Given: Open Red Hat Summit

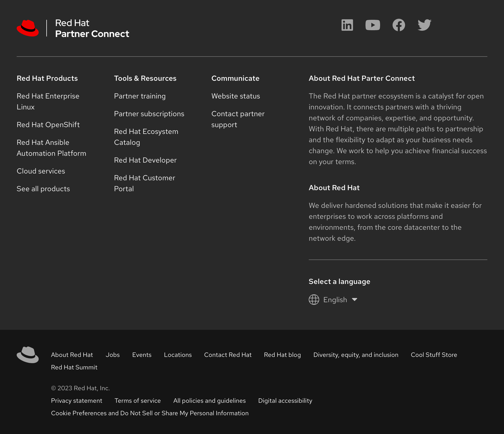Looking at the screenshot, I should pos(74,367).
